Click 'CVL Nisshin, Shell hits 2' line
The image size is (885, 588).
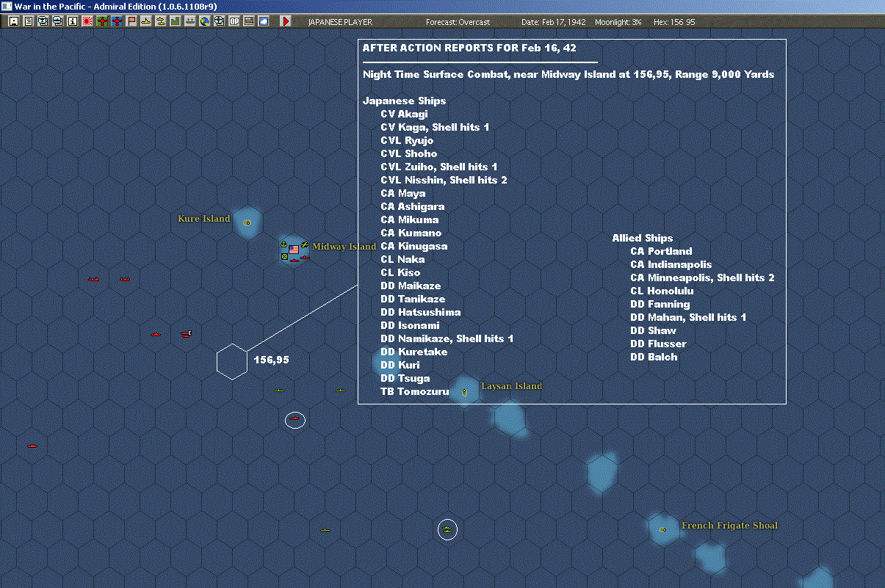coord(444,180)
